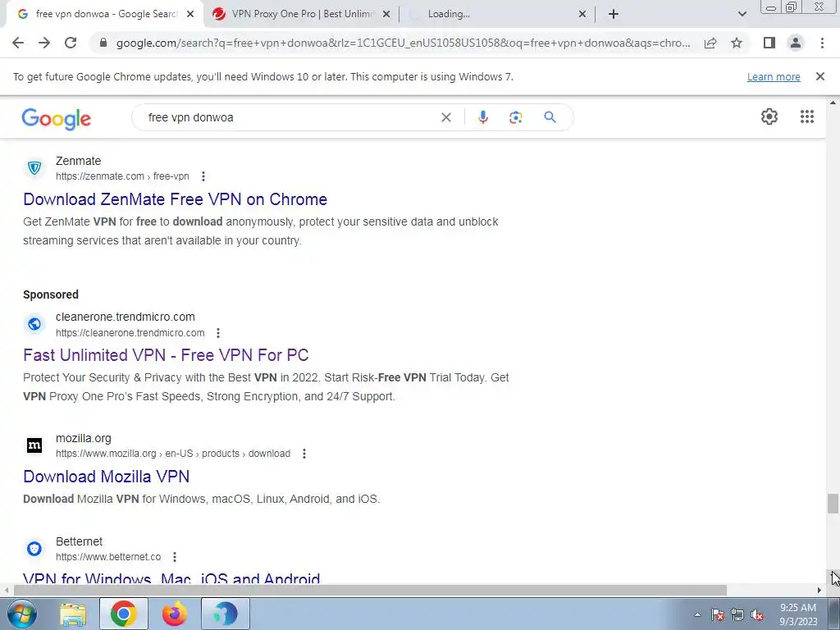Search by image with Google Lens icon

(515, 117)
